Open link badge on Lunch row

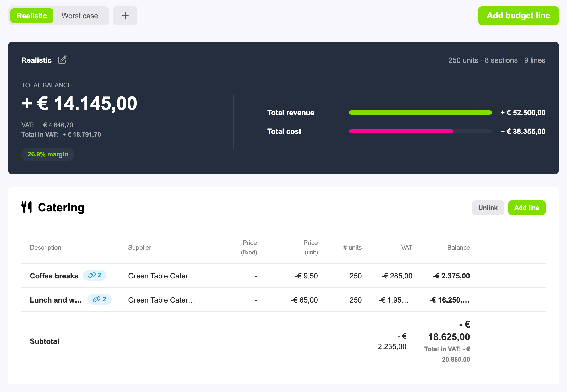click(x=100, y=299)
